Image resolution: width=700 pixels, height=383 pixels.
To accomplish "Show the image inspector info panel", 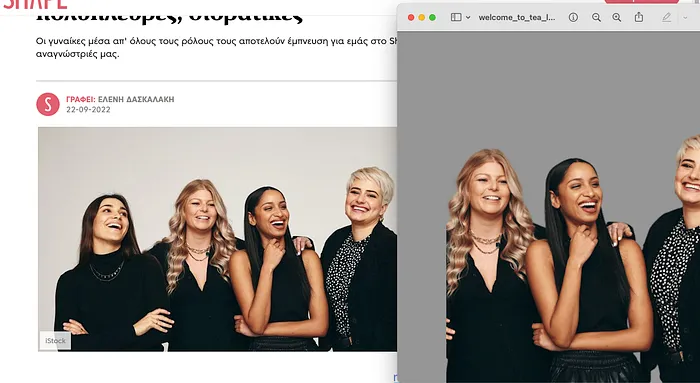I will [x=573, y=17].
